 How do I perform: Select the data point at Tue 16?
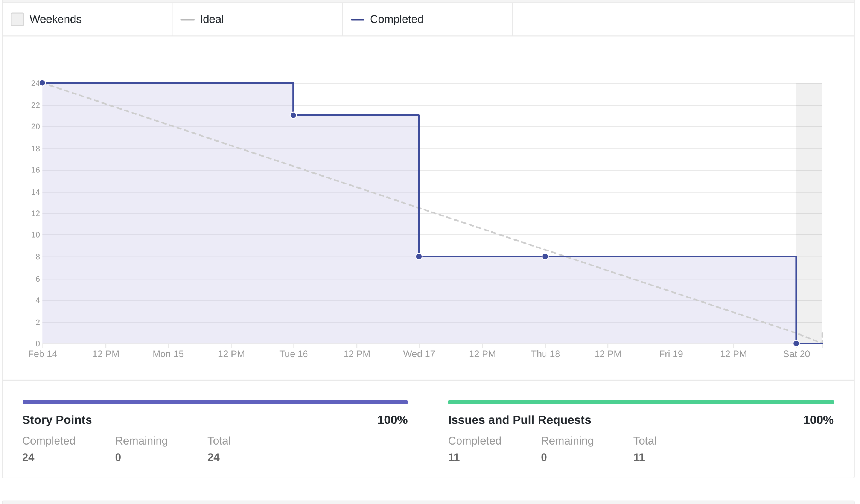(x=293, y=115)
